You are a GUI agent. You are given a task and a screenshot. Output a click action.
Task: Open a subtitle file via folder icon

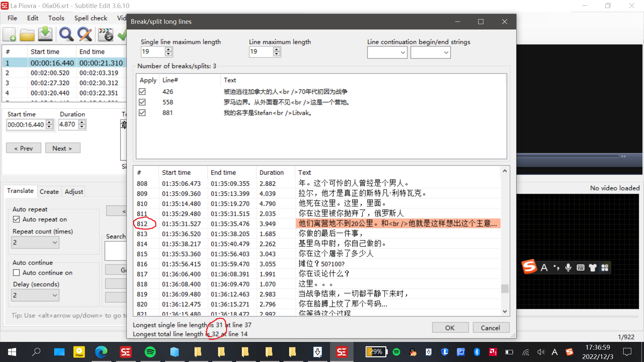27,34
